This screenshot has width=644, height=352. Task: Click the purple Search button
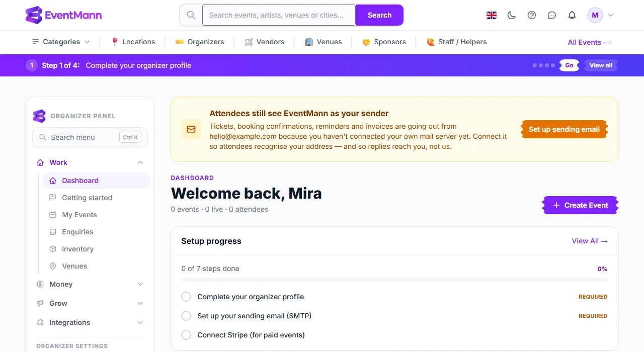379,15
